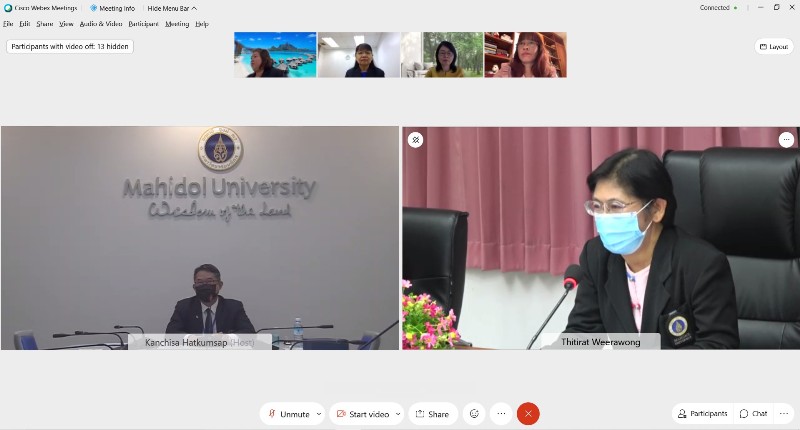Click the unpin icon on Thitirat's video
The image size is (800, 430).
pos(415,140)
